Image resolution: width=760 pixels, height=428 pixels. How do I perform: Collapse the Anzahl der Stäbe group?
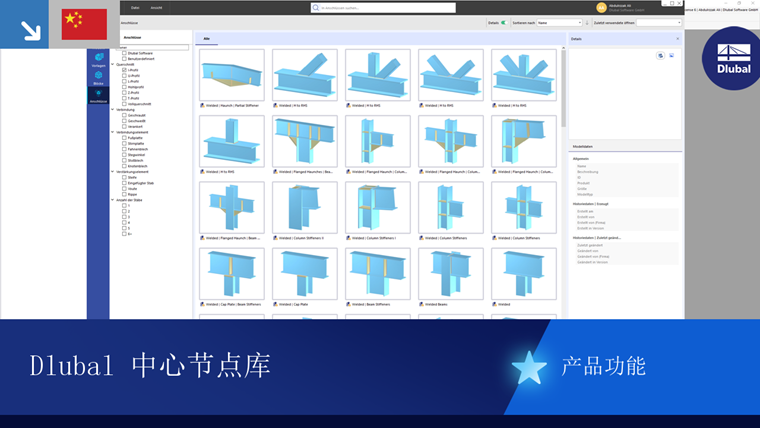coord(113,200)
